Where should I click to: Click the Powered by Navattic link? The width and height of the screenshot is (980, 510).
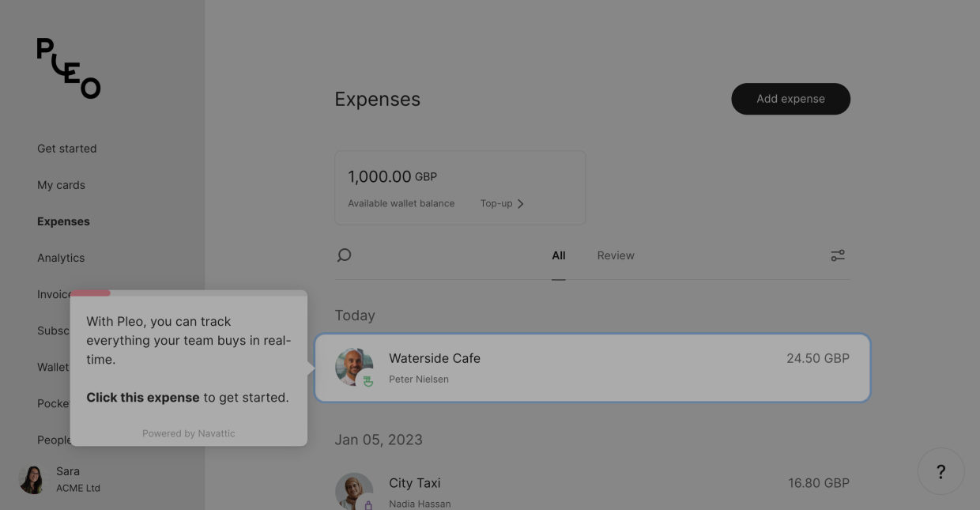tap(188, 433)
